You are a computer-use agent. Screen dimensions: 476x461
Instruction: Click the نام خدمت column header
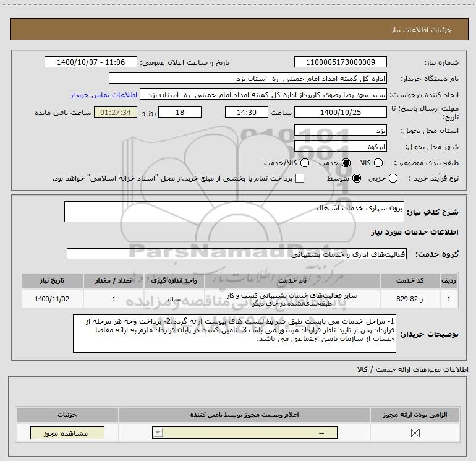[292, 280]
